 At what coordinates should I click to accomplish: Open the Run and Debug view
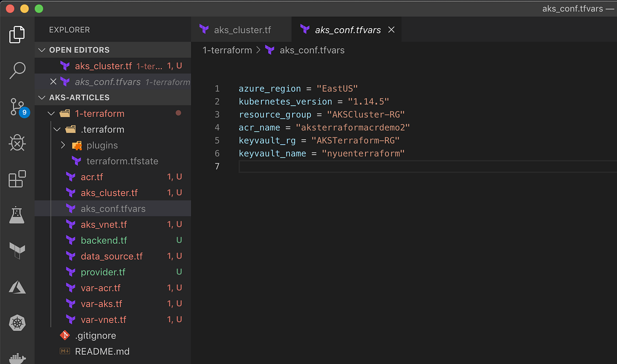pos(17,143)
